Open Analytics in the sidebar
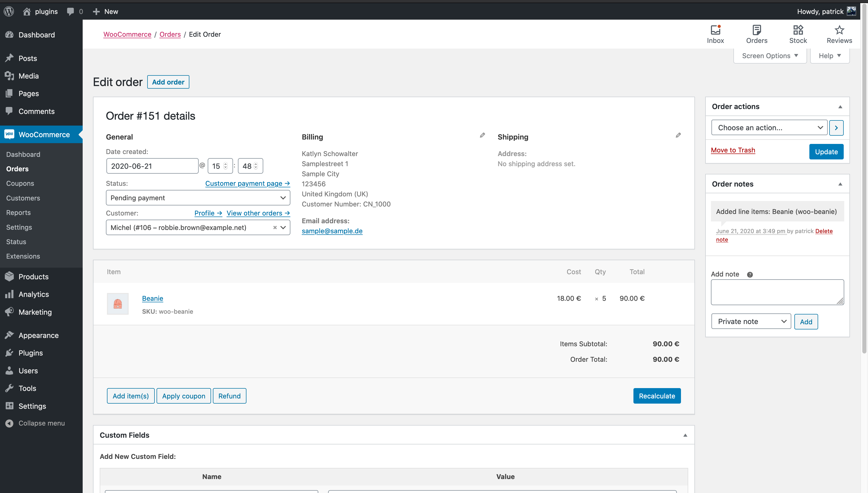 pos(34,294)
